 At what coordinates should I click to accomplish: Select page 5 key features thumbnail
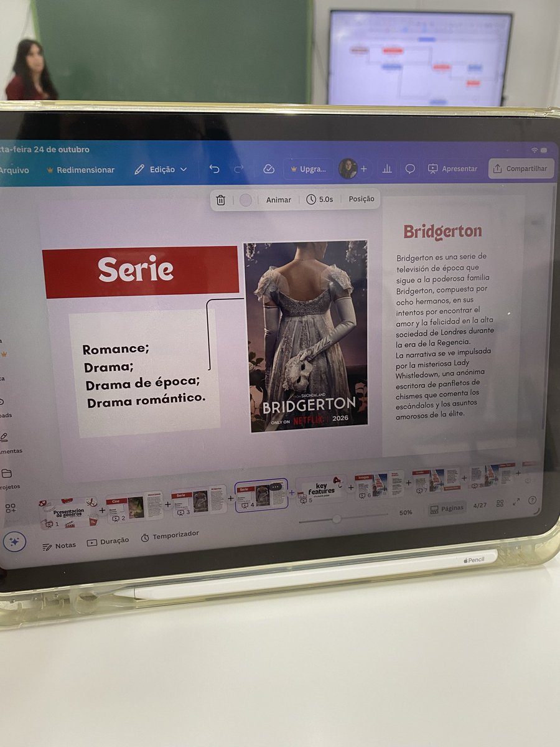(x=320, y=490)
